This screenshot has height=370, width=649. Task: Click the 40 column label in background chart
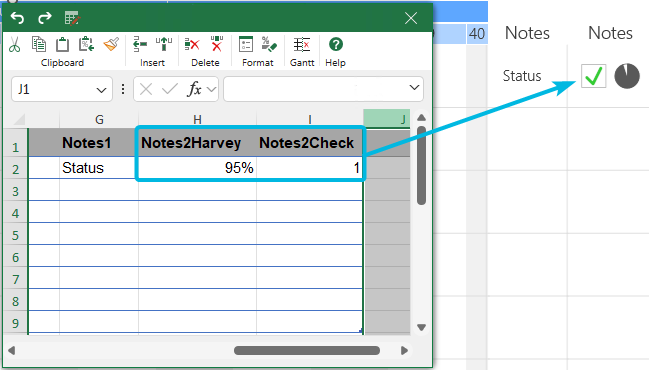point(477,34)
